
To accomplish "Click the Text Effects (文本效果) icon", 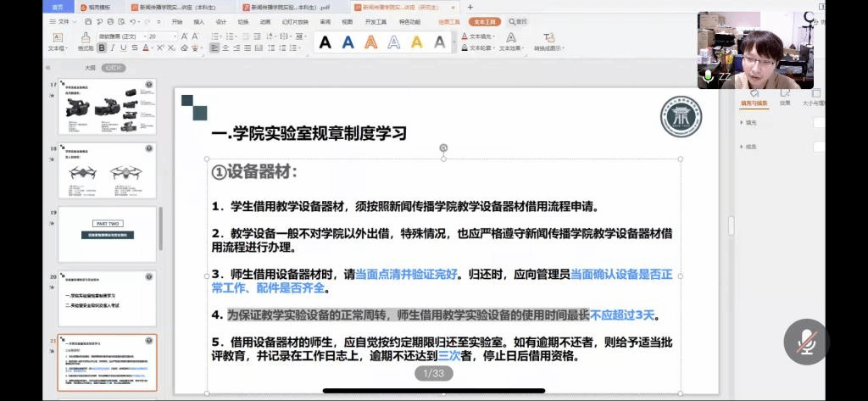I will [x=511, y=37].
